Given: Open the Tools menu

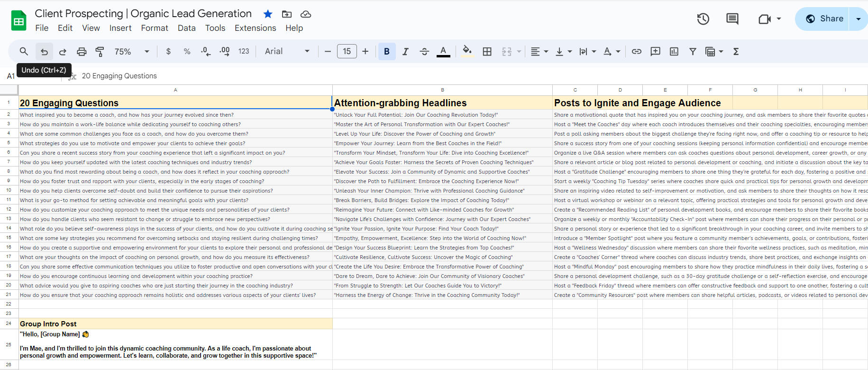Looking at the screenshot, I should tap(215, 28).
